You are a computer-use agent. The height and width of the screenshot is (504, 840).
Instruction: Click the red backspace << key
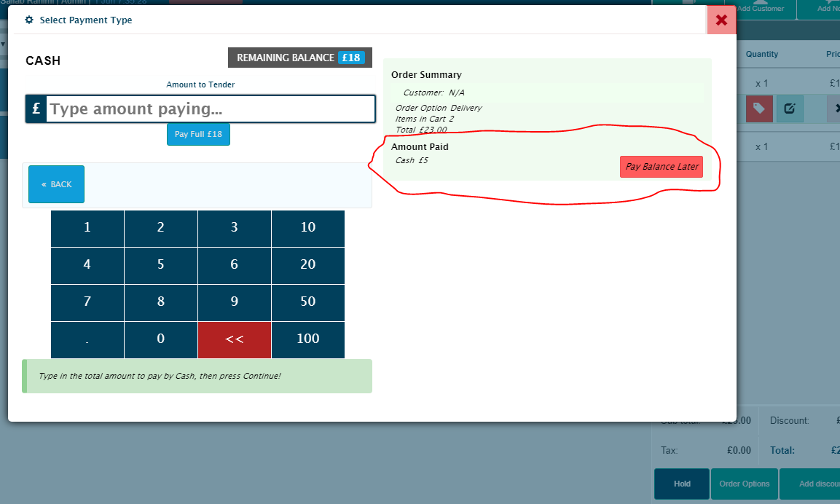coord(234,339)
